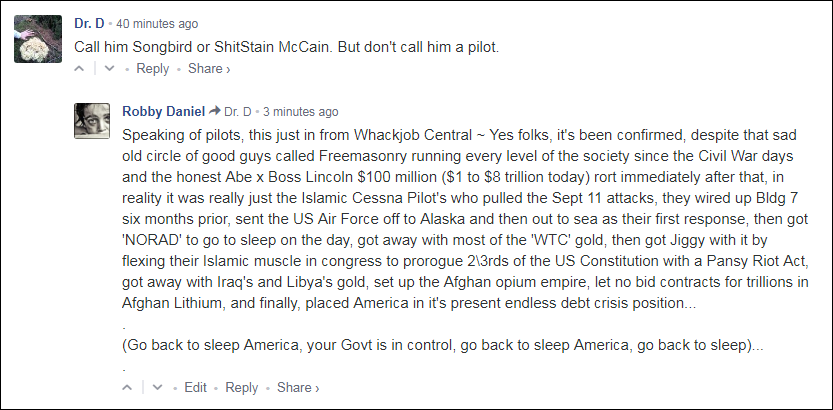Click the 'Call him Songbird' comment text
Screen dimensions: 833x410
tap(285, 47)
